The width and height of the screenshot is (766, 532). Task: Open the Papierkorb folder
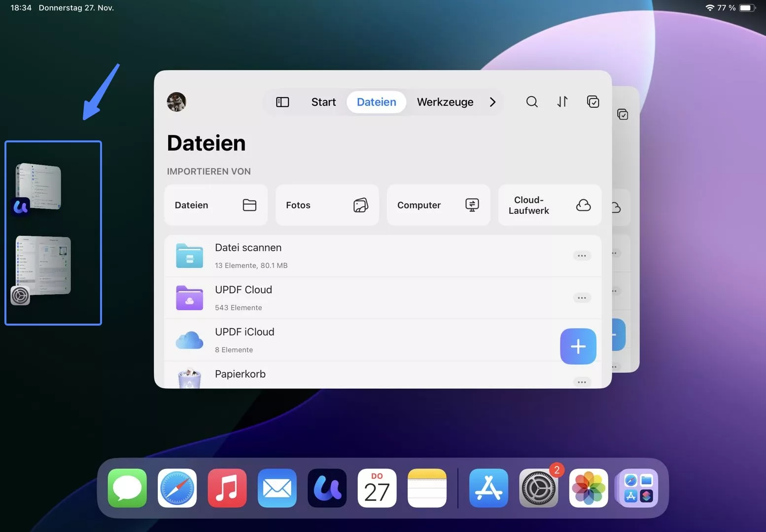tap(240, 374)
